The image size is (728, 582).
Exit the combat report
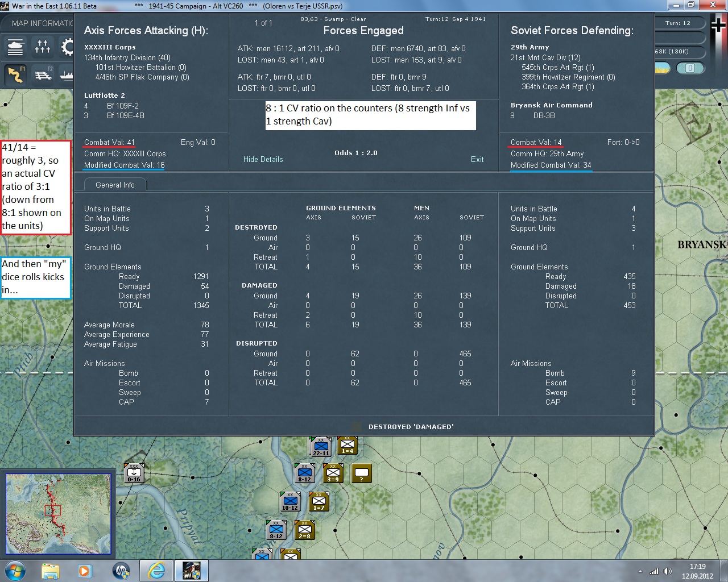(477, 160)
